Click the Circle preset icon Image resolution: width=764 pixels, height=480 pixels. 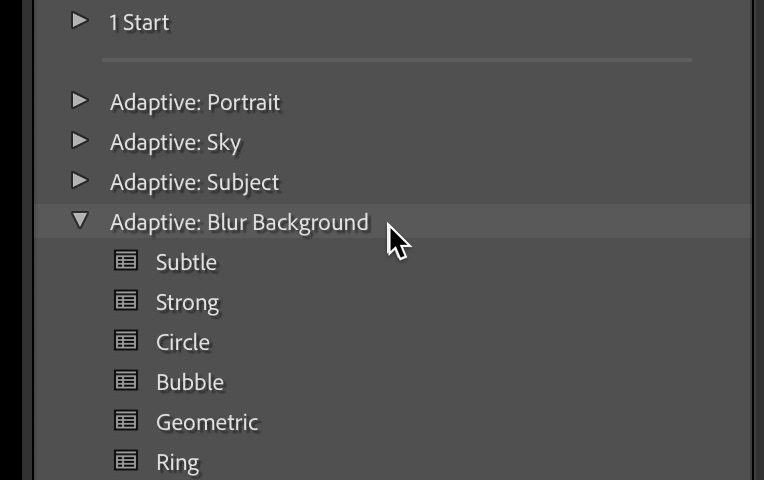click(126, 341)
